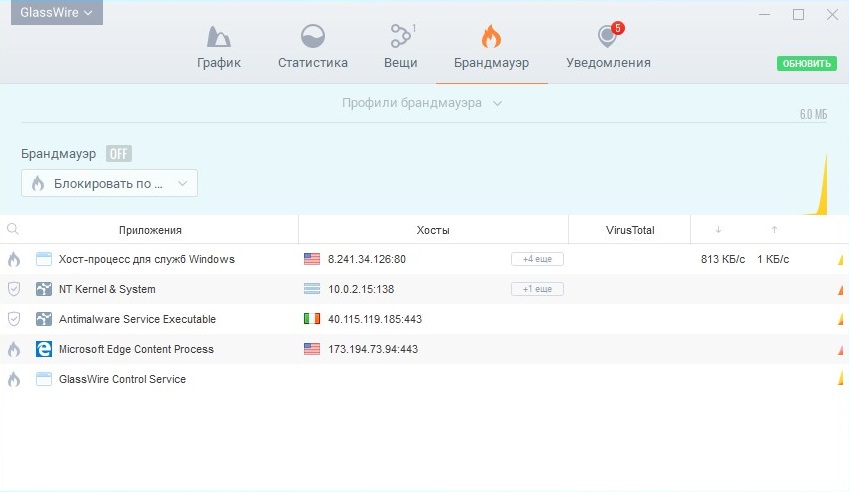Show +4 еще hosts for Хост-процесс
This screenshot has width=849, height=492.
click(x=537, y=259)
